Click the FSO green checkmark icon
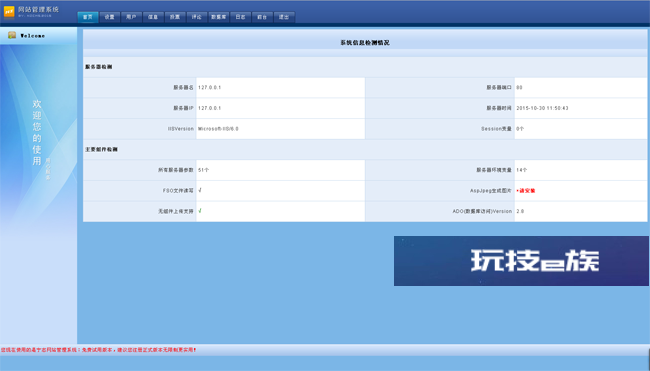Image resolution: width=650 pixels, height=371 pixels. pyautogui.click(x=200, y=190)
